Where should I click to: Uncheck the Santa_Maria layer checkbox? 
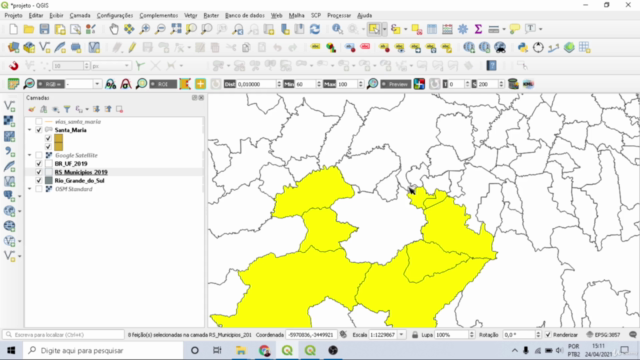click(x=39, y=130)
